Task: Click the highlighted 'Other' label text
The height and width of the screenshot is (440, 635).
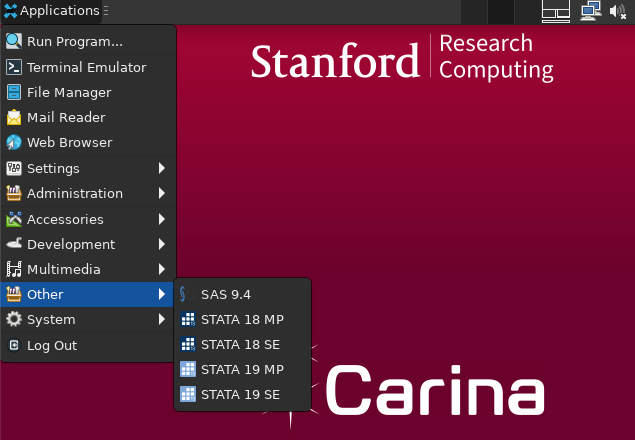Action: coord(45,294)
